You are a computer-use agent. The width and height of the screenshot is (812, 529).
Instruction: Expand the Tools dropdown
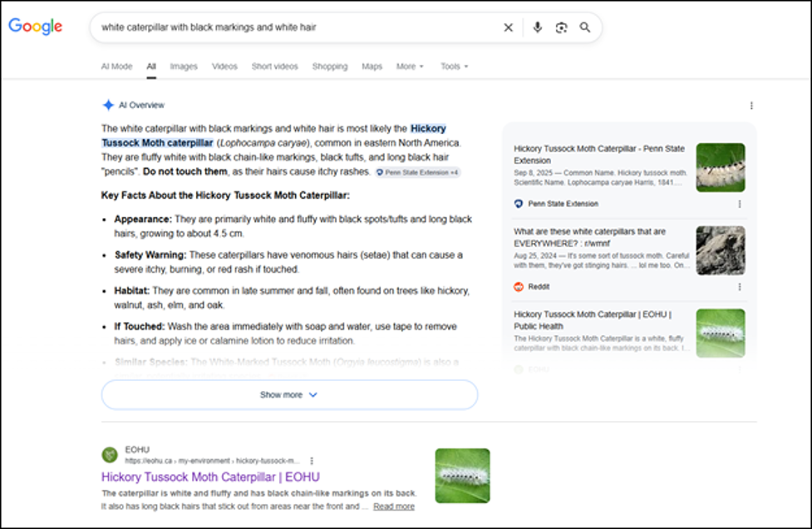click(454, 67)
